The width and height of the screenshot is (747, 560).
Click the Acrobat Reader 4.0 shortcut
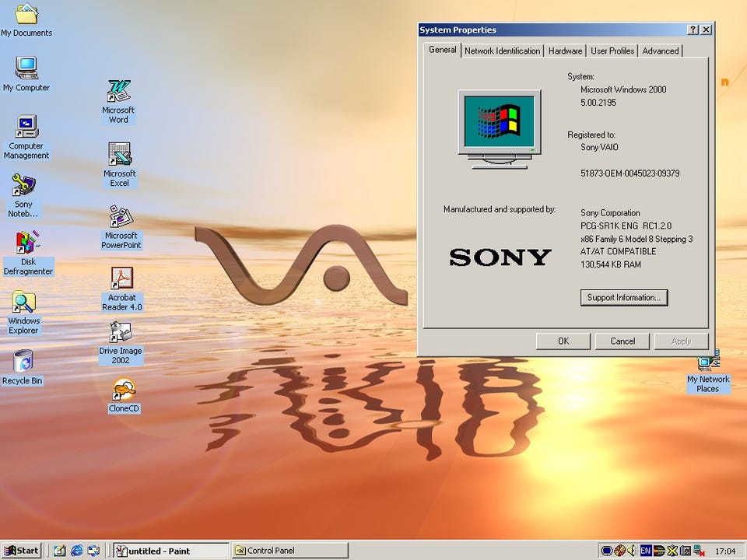pos(122,289)
